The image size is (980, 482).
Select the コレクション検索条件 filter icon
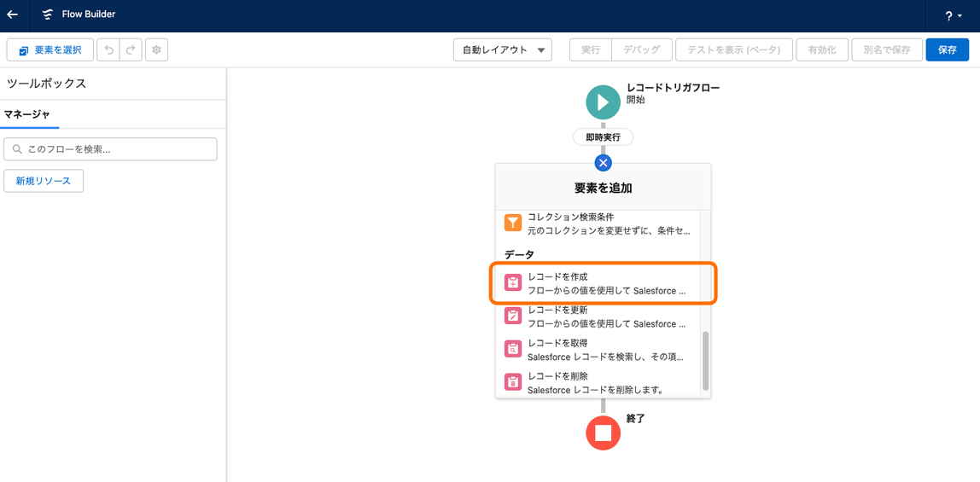tap(513, 223)
